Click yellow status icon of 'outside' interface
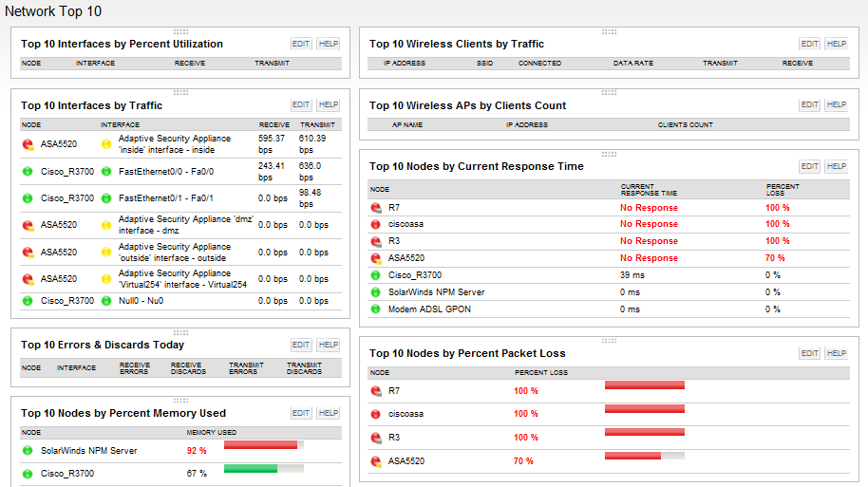 [x=106, y=253]
